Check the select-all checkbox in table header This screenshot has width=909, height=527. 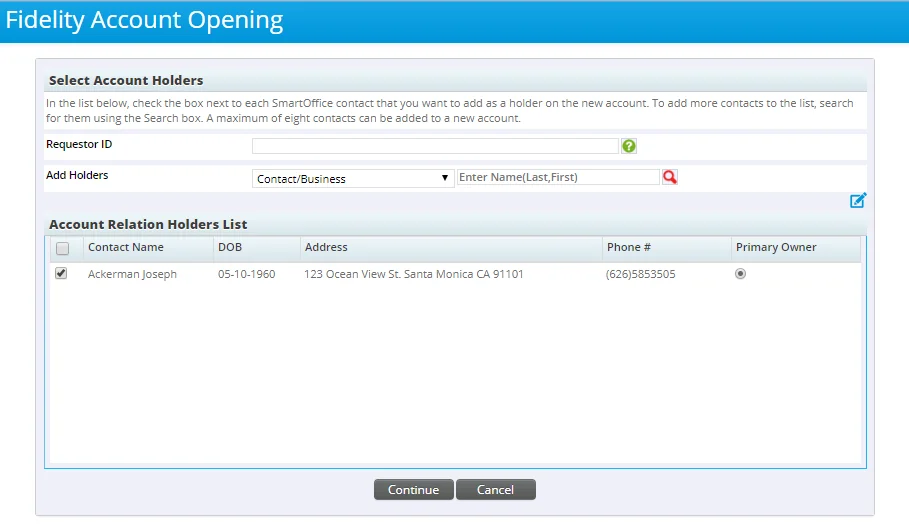[62, 248]
